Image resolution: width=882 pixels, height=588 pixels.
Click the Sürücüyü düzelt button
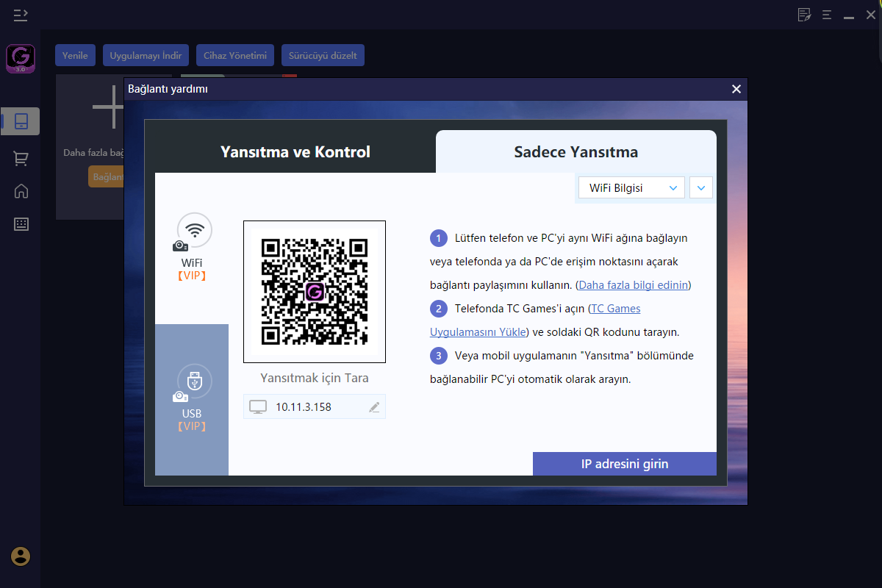323,55
